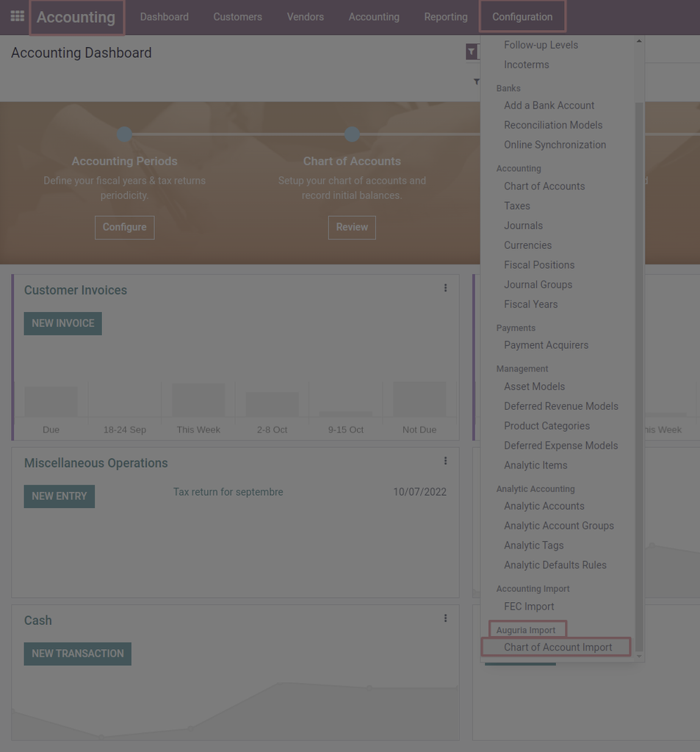Click the Accounting Periods step circle
Image resolution: width=700 pixels, height=752 pixels.
(x=124, y=134)
